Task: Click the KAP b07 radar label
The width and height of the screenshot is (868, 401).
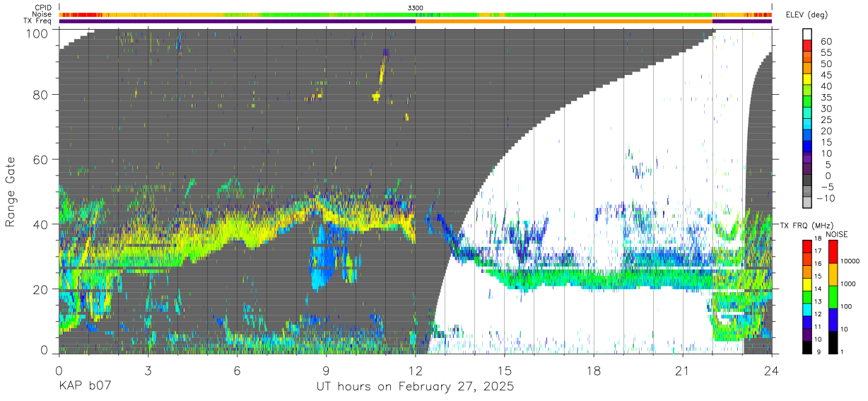Action: click(x=83, y=387)
